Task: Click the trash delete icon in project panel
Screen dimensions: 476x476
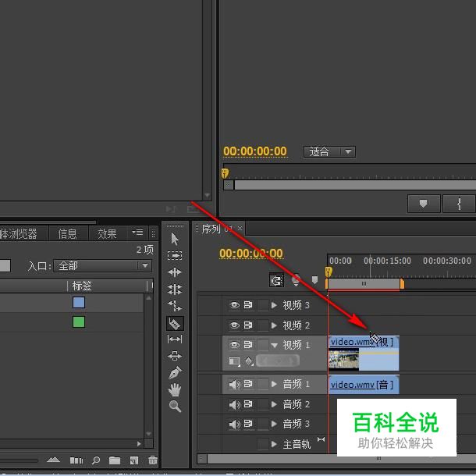Action: tap(153, 460)
